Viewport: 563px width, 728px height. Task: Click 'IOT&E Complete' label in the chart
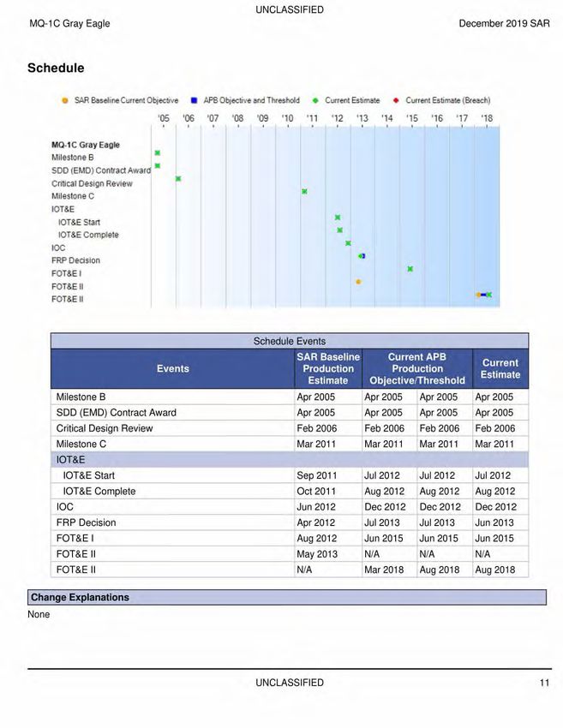coord(88,235)
